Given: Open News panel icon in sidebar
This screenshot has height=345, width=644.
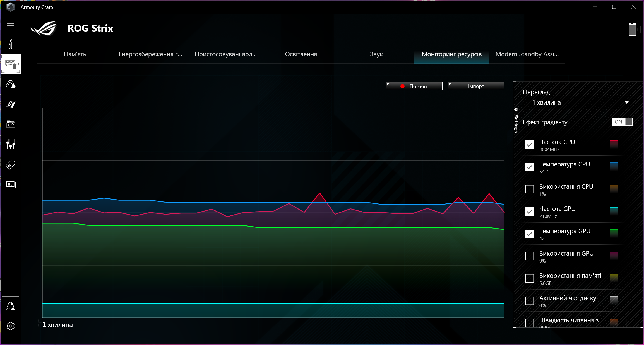Looking at the screenshot, I should pos(11,184).
